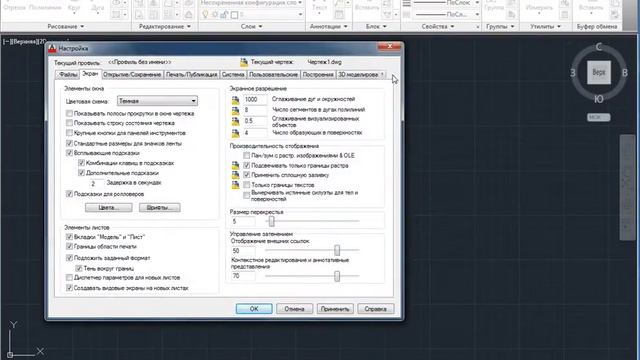
Task: Click drawing icon beside polyline segments value 8
Action: click(235, 111)
